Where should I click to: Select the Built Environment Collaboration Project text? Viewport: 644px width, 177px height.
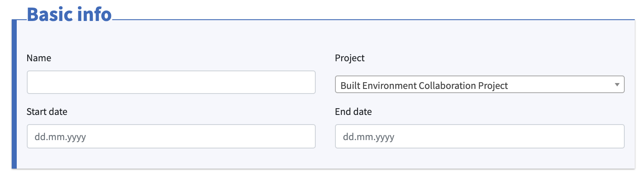pos(424,86)
